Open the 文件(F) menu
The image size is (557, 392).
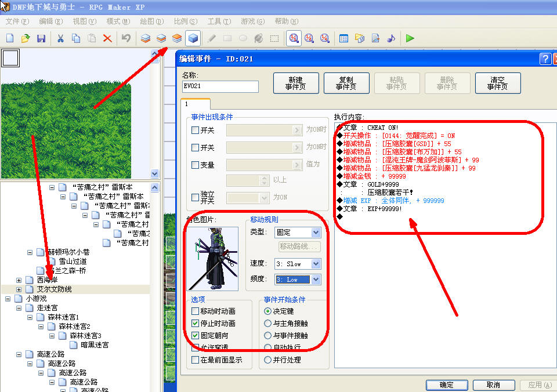point(17,21)
